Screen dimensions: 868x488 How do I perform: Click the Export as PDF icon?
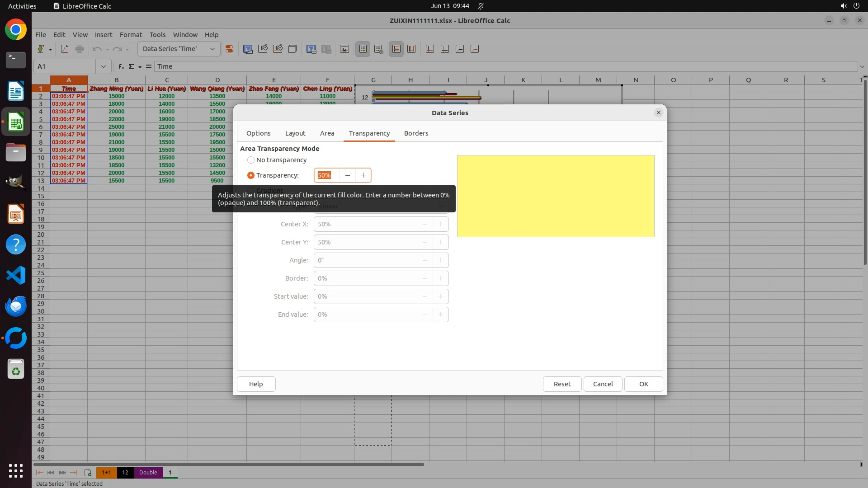(x=65, y=49)
